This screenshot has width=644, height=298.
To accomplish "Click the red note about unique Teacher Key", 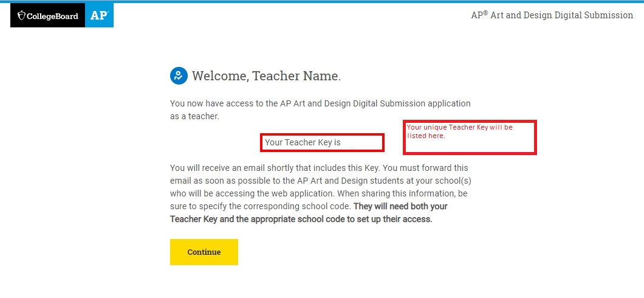I will (459, 131).
